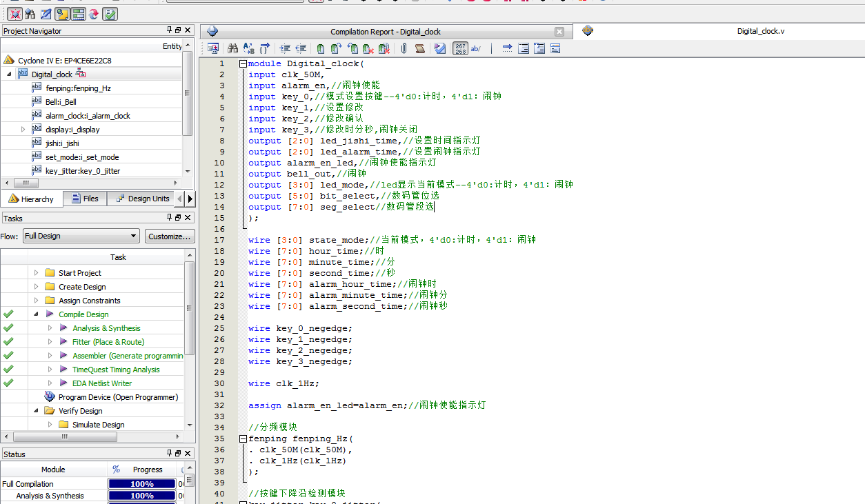Click the binoculars Find icon in editor toolbar

coord(232,48)
